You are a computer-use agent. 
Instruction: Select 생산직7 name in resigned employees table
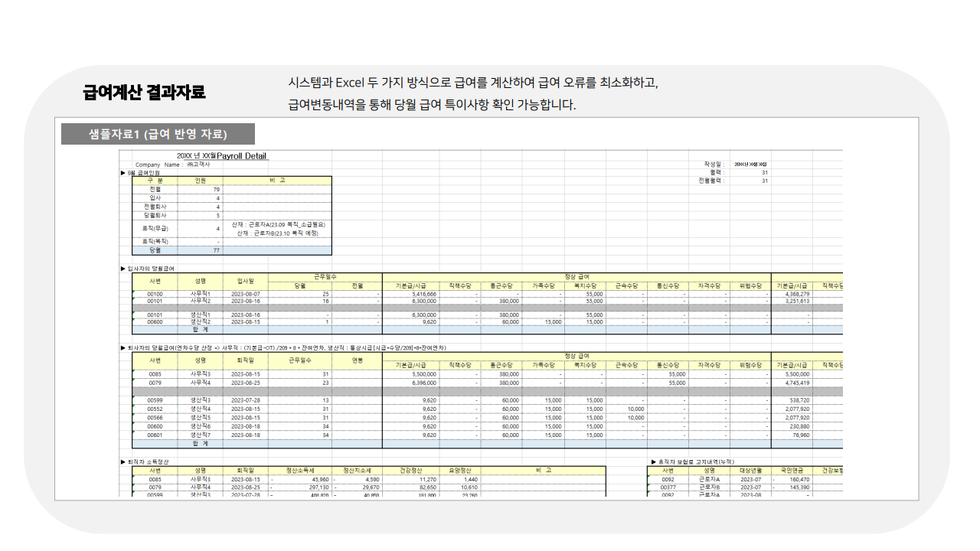[x=200, y=435]
